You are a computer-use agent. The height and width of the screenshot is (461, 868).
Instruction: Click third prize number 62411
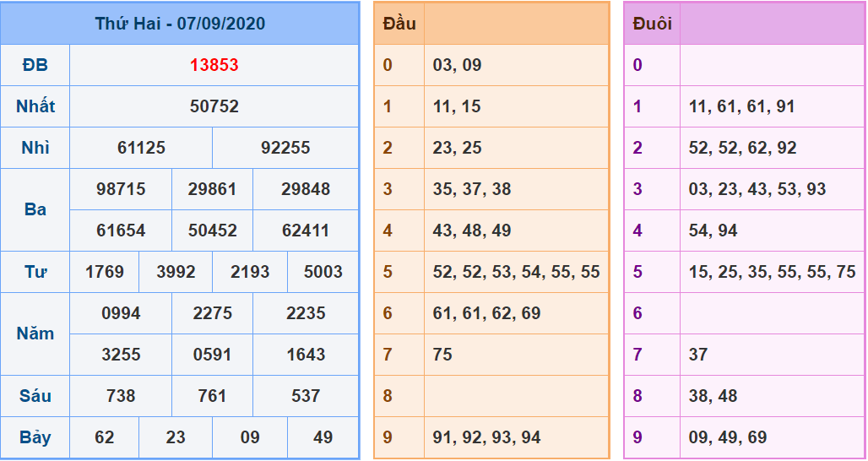[x=306, y=230]
